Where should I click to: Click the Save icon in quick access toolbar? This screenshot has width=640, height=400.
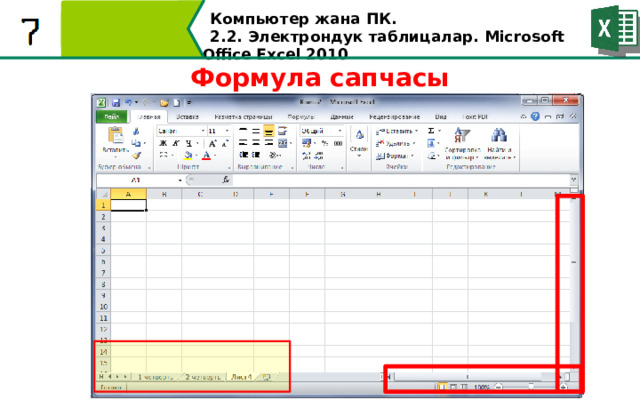(116, 102)
